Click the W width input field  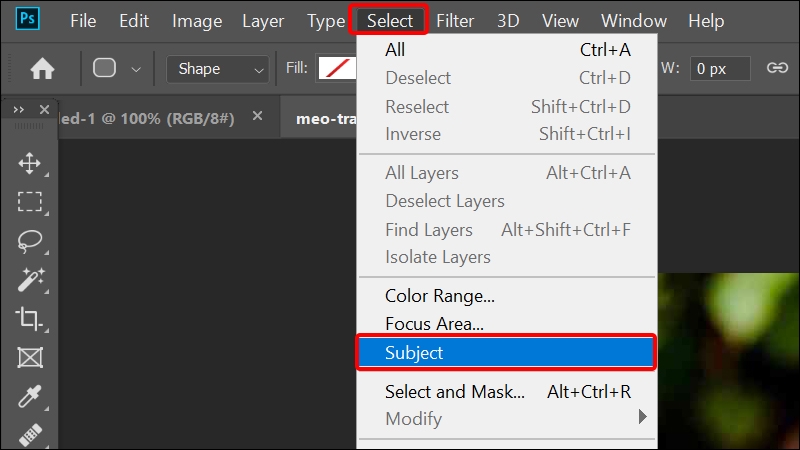(720, 68)
